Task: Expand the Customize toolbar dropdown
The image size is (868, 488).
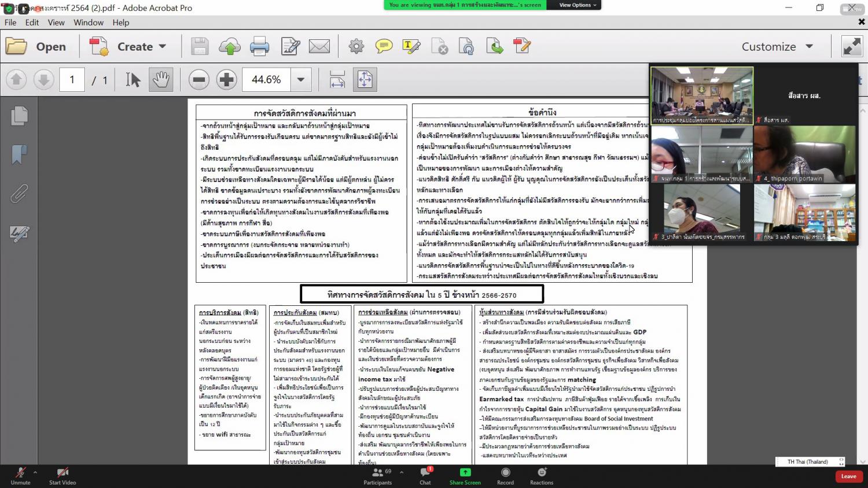Action: click(809, 46)
